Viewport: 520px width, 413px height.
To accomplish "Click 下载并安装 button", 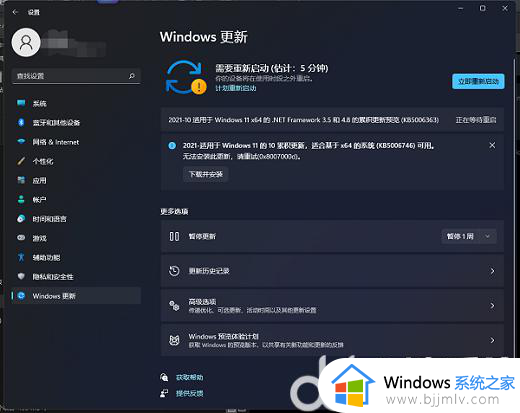I will (206, 174).
